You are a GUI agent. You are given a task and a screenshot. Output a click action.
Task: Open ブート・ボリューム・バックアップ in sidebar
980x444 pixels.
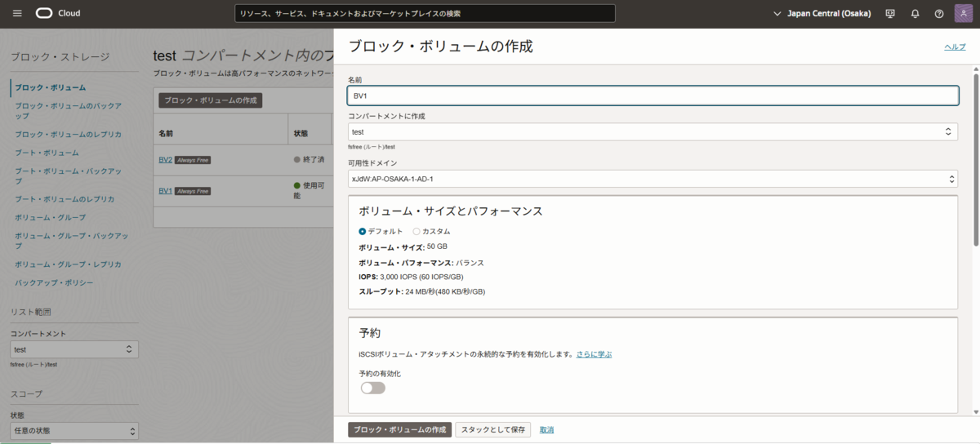[x=68, y=175]
